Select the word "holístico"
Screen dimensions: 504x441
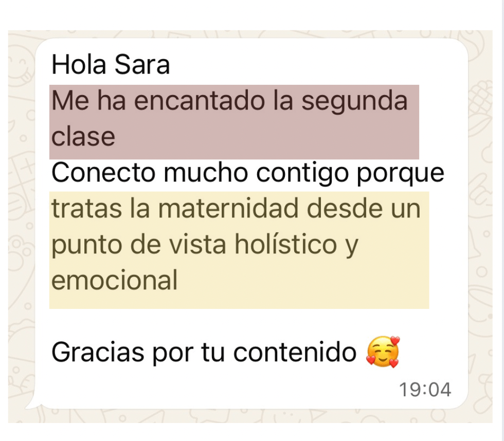click(x=285, y=244)
